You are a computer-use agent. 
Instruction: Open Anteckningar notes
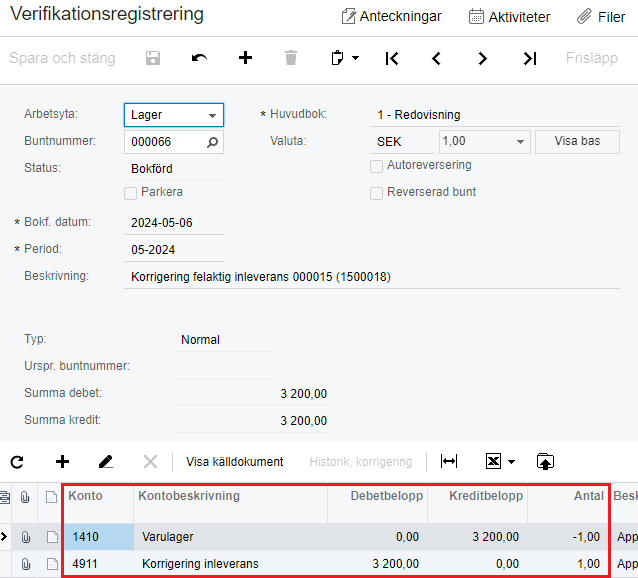[391, 17]
